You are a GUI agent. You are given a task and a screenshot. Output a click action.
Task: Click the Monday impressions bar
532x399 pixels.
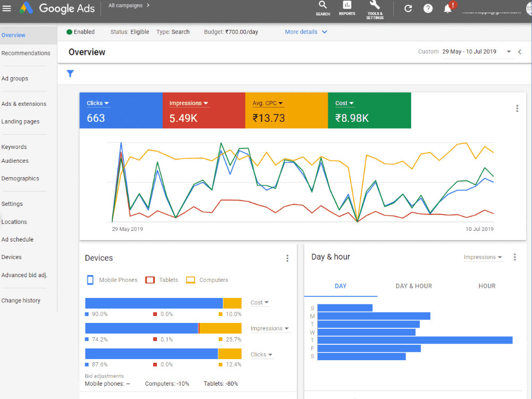pos(374,316)
